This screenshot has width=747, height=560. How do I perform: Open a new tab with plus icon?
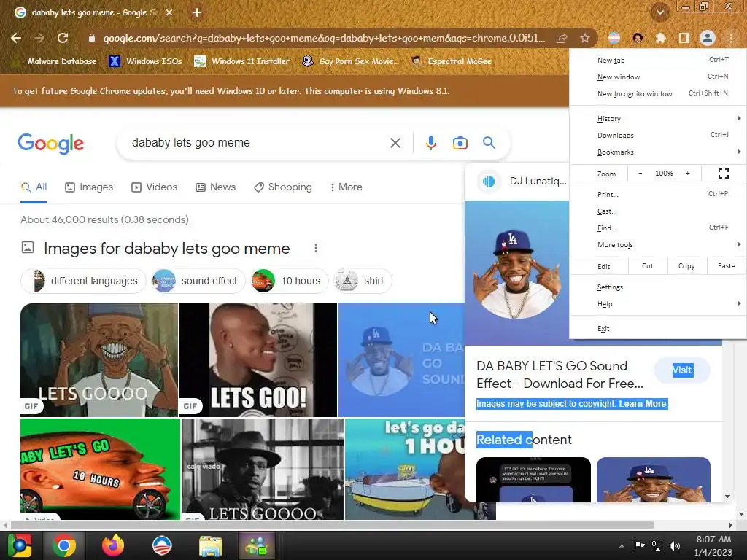coord(197,12)
